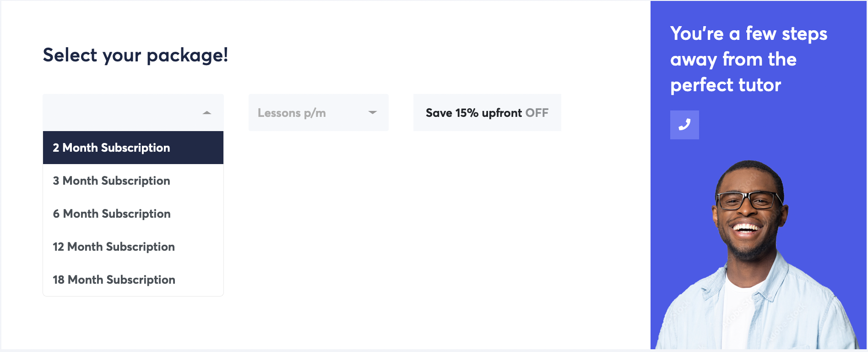Click the "Select your package!" heading

(136, 55)
